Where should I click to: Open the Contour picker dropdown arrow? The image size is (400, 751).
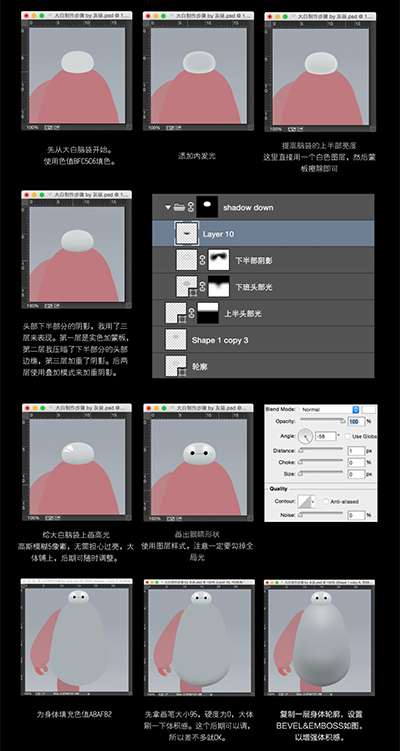[313, 501]
